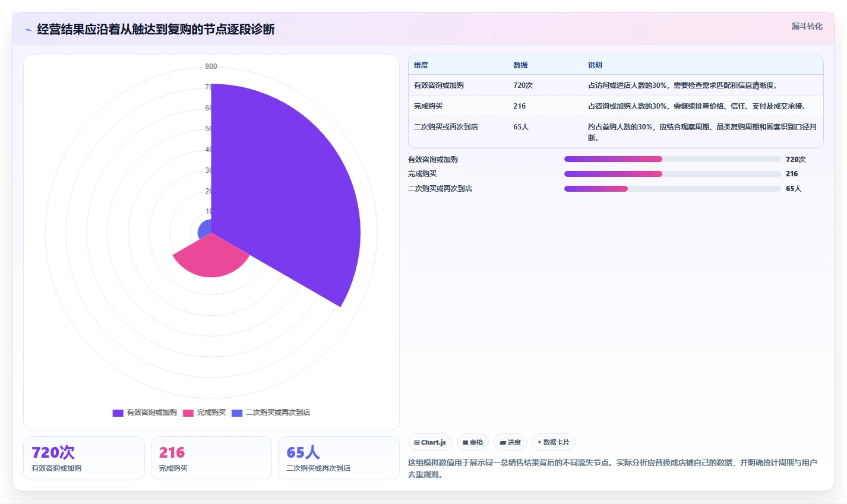Click the 有效咨询或加购 progress bar
The image size is (847, 504).
click(x=672, y=159)
